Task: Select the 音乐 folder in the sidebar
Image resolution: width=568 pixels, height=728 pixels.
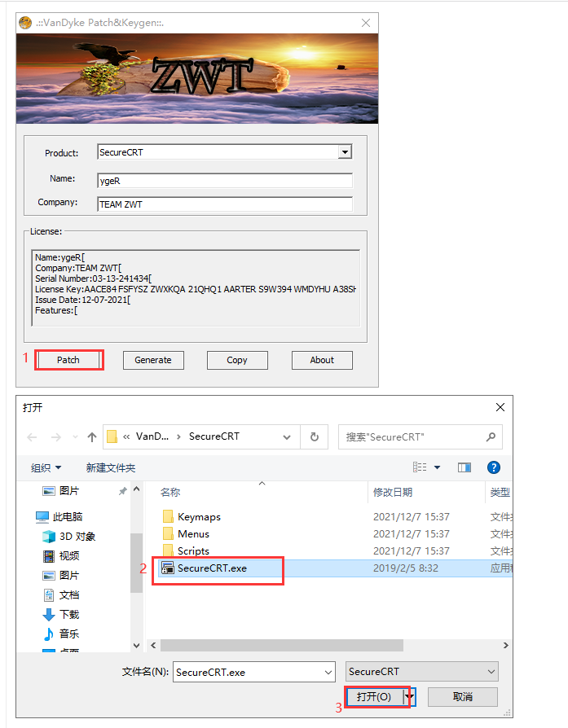Action: point(69,634)
